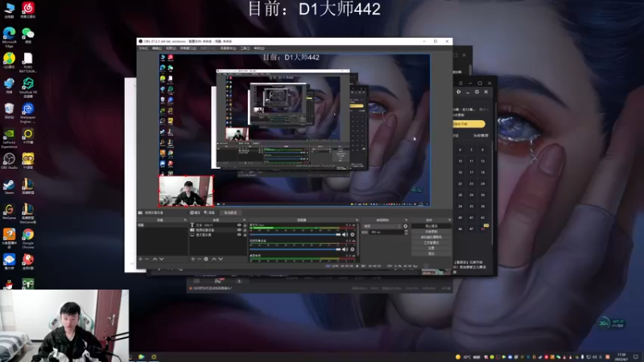The image size is (644, 362).
Task: Toggle visibility of video capture device source
Action: tap(239, 230)
